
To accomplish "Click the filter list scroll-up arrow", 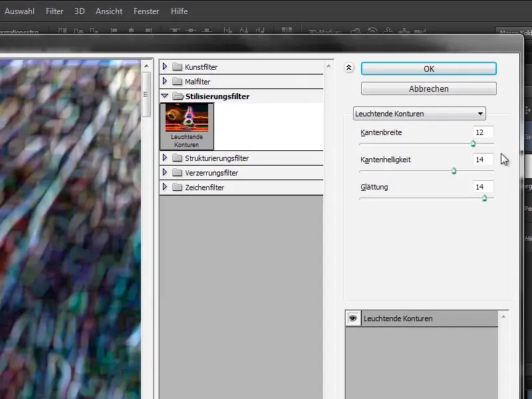I will [x=329, y=66].
